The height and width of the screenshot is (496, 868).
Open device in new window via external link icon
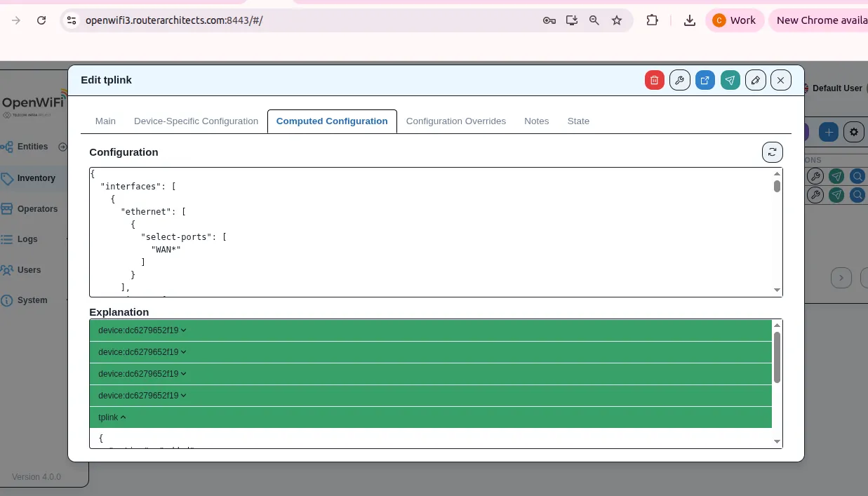point(705,80)
